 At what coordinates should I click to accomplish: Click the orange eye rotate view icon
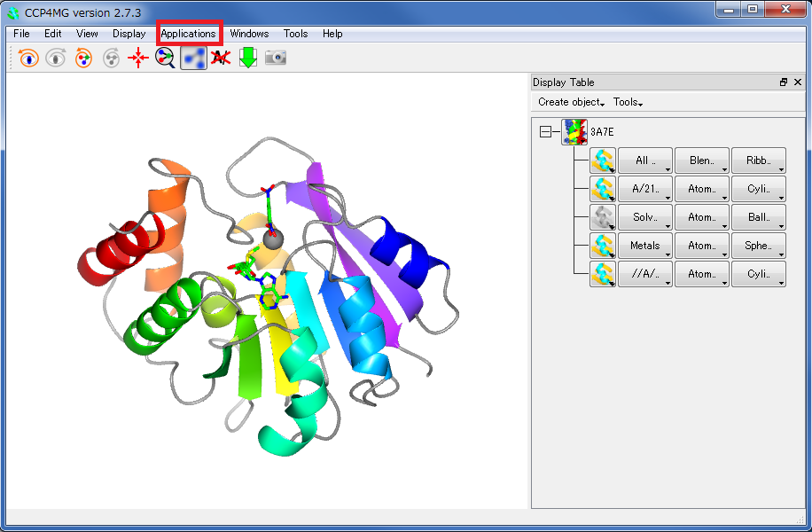click(29, 59)
